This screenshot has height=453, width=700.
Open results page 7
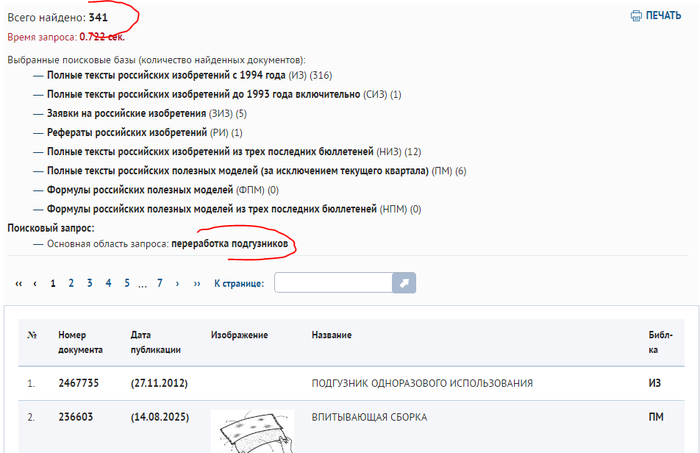[159, 284]
